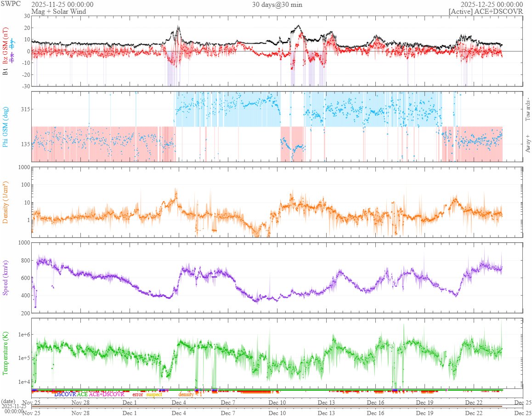Click the -10 tick on Bz axis
The width and height of the screenshot is (532, 416).
pos(25,63)
